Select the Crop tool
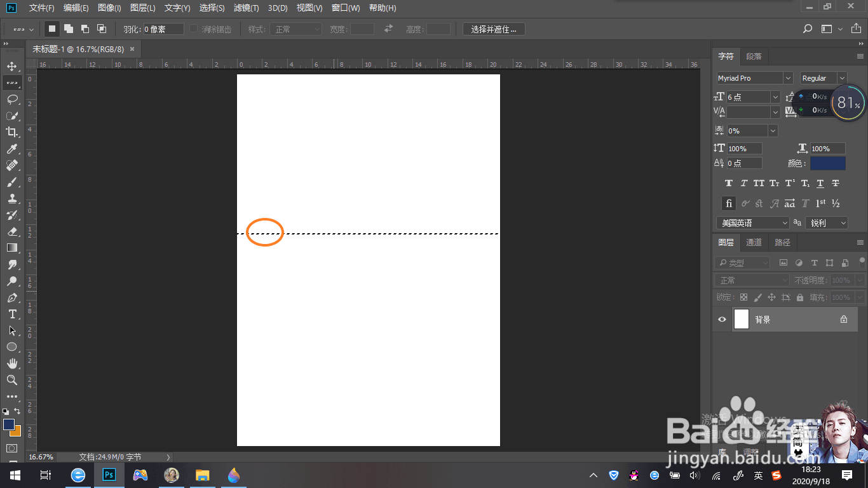Image resolution: width=868 pixels, height=488 pixels. [11, 132]
